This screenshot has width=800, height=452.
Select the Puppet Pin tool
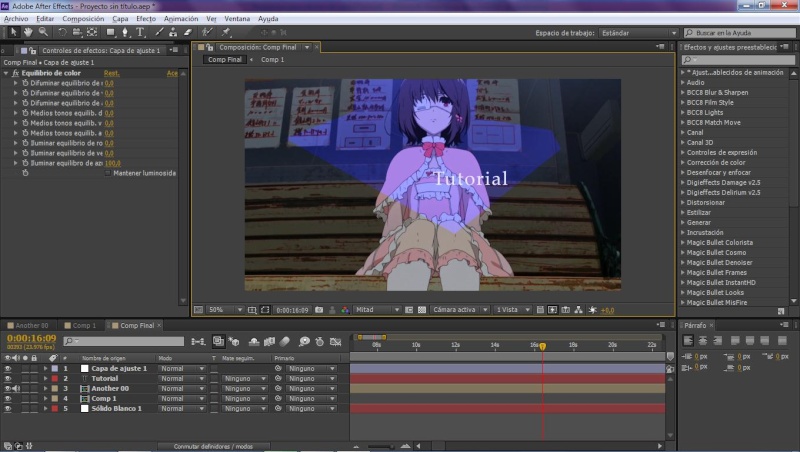226,32
